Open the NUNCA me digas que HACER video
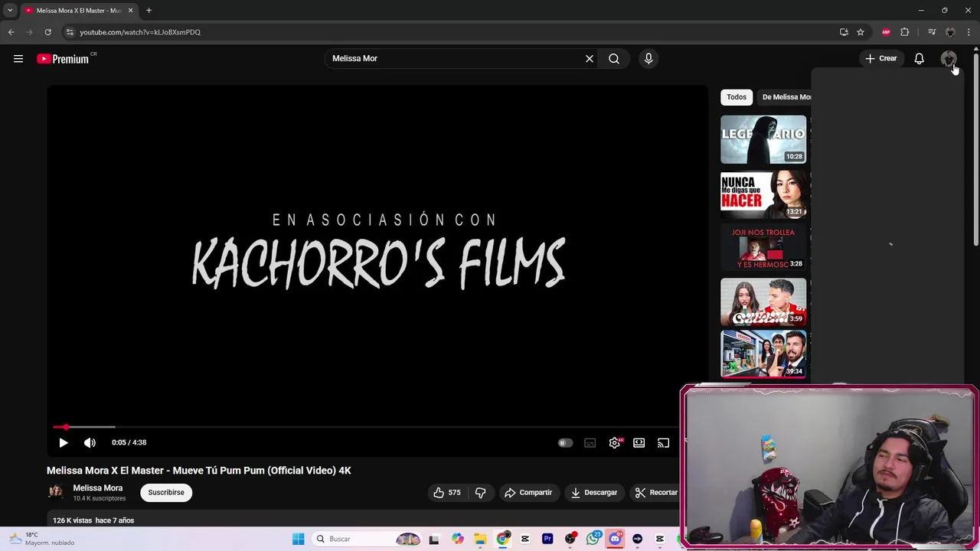The image size is (980, 551). point(763,194)
